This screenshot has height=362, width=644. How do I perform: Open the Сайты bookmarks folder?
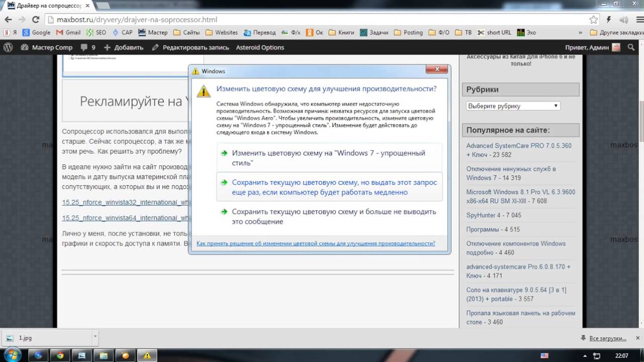pyautogui.click(x=186, y=32)
